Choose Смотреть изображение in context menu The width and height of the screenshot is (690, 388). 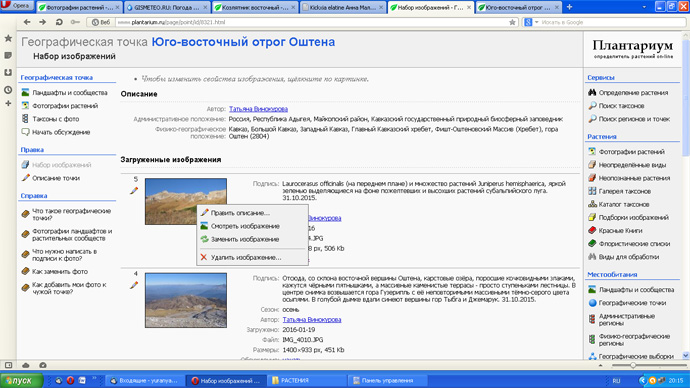253,226
